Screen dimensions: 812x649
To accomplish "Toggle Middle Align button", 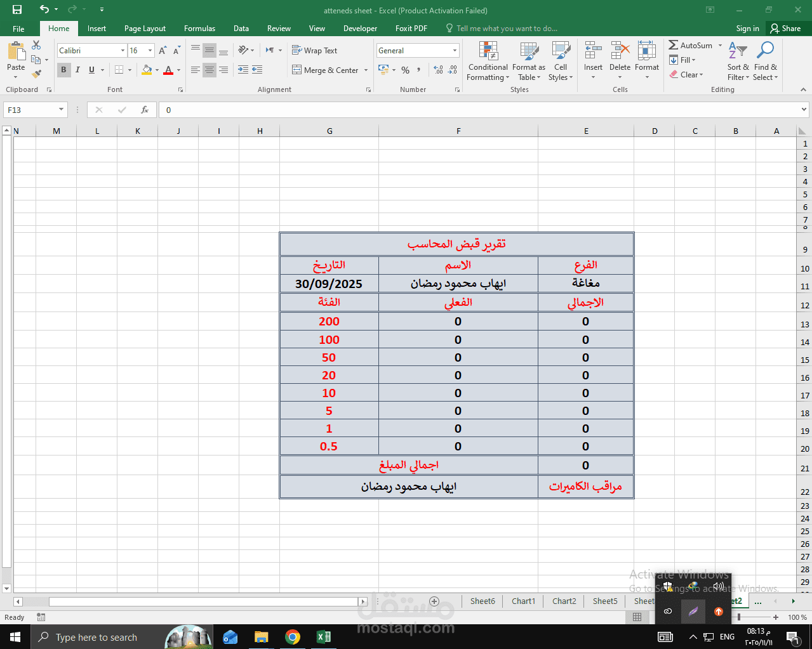I will coord(210,50).
